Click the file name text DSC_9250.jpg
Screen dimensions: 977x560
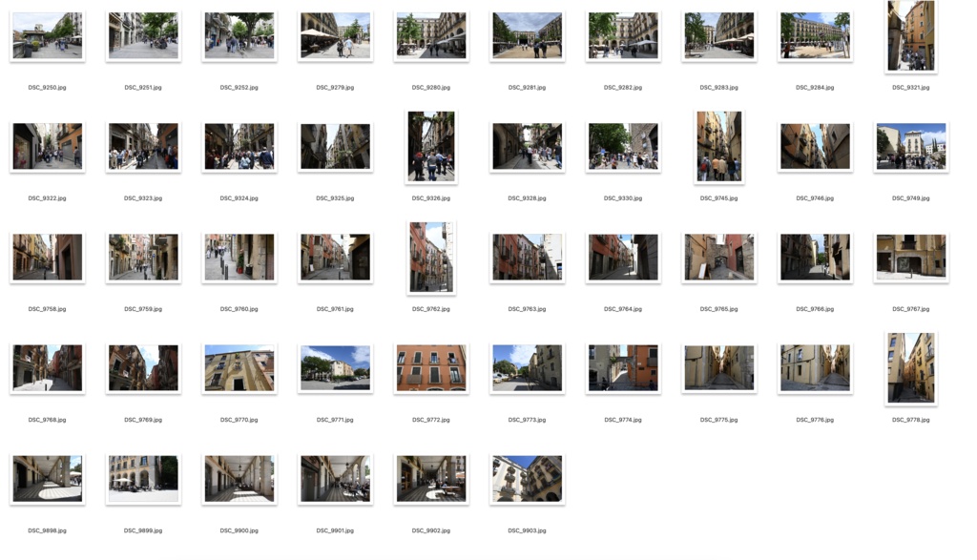[48, 88]
